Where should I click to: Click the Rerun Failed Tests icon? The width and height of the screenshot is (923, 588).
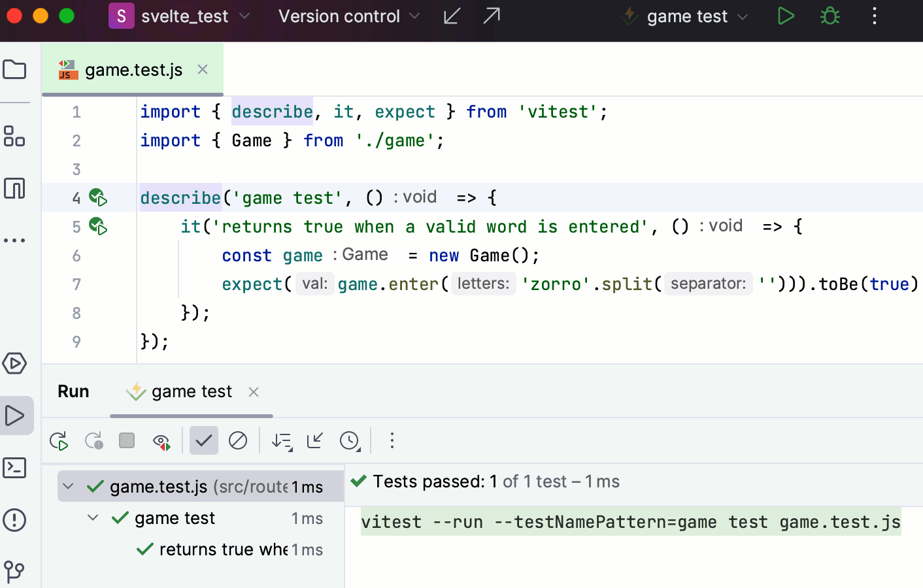[93, 440]
